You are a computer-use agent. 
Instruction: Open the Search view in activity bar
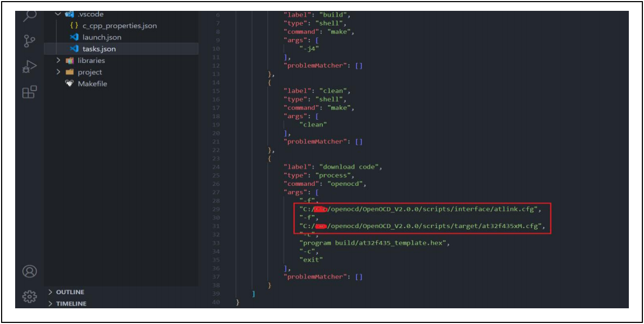coord(30,16)
